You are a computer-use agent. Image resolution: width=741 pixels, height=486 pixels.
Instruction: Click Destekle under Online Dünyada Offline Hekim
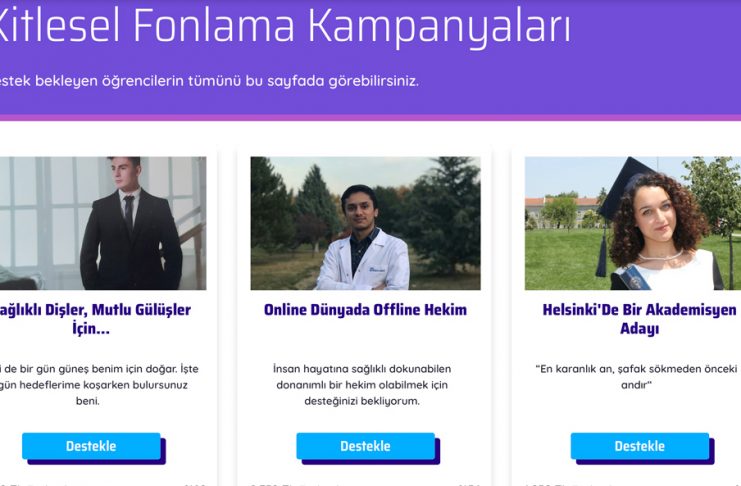coord(365,446)
